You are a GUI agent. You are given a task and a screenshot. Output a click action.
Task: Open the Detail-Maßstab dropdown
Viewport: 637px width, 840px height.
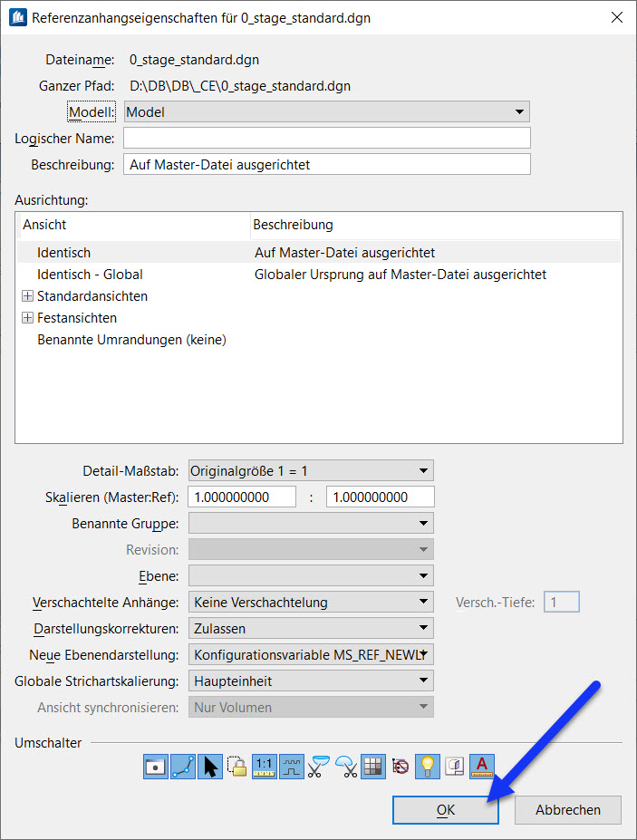pyautogui.click(x=311, y=471)
